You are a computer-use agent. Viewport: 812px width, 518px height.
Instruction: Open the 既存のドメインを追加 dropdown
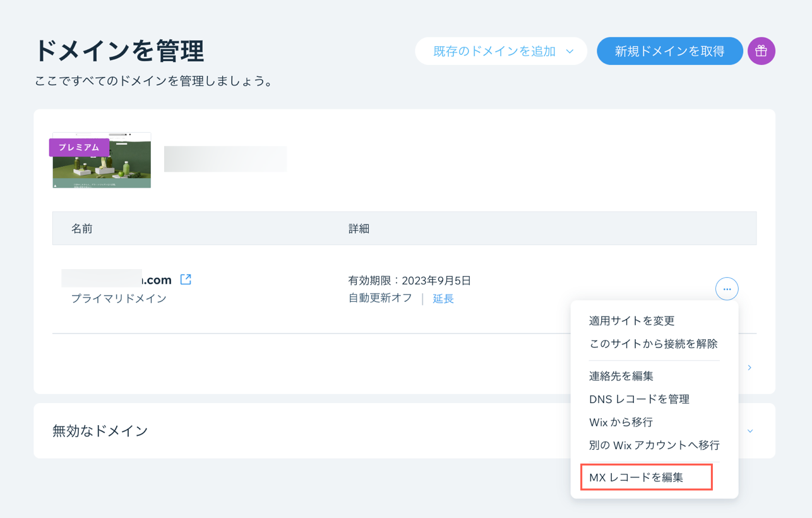[501, 51]
